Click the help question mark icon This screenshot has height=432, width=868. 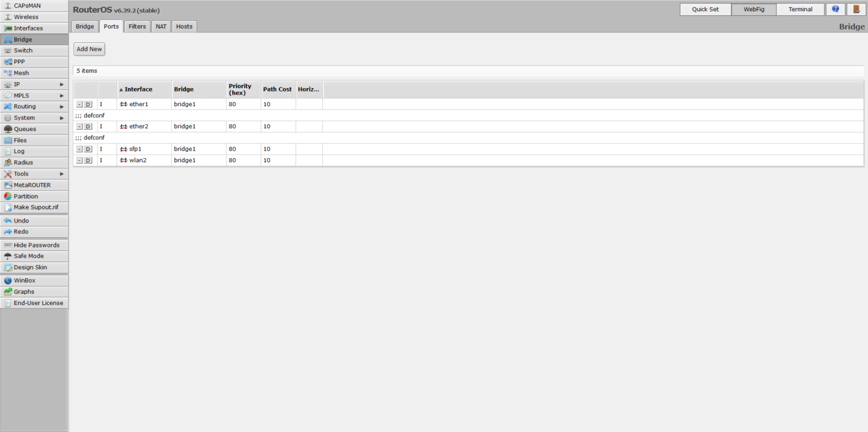pyautogui.click(x=835, y=9)
